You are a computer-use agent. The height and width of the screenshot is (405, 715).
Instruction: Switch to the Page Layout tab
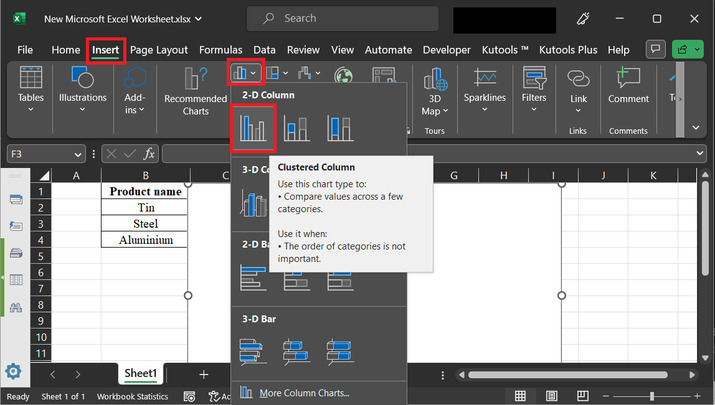(x=159, y=49)
